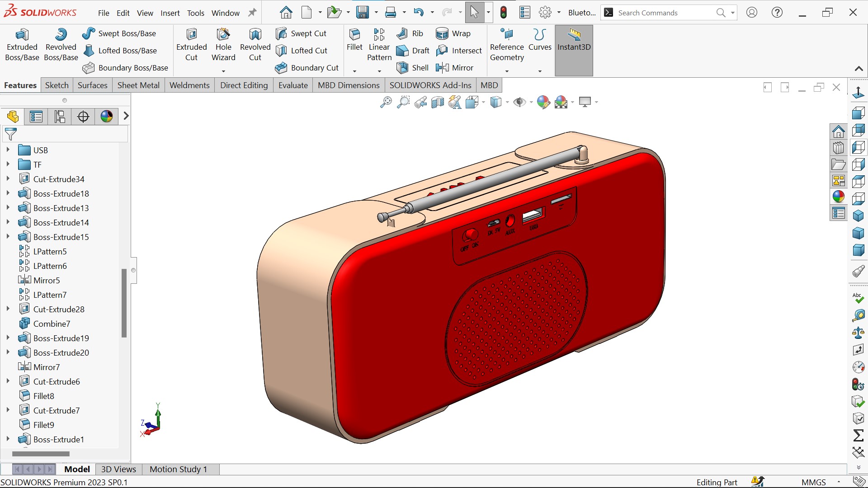Pin the menu bar with pushpin

coord(252,13)
